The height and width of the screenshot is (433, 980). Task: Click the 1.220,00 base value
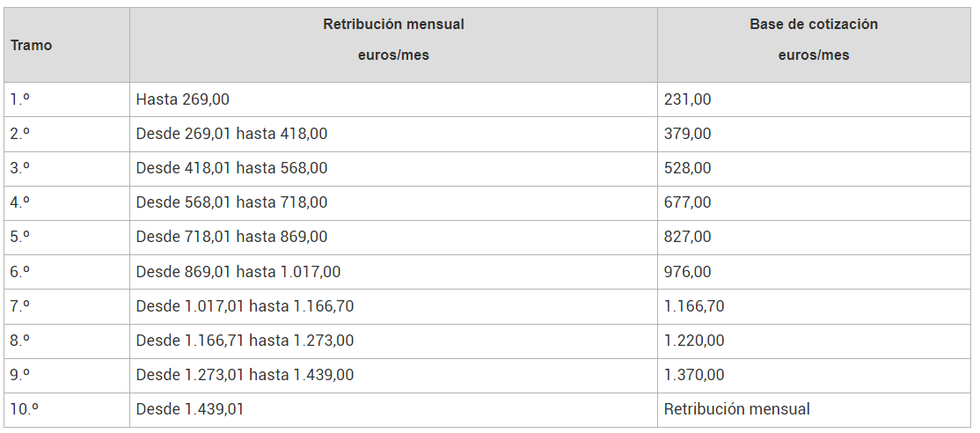pyautogui.click(x=694, y=341)
